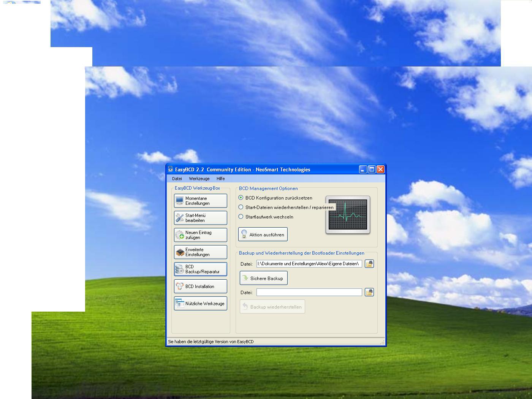Click the Backup wiederherstellen button
The height and width of the screenshot is (399, 532).
pyautogui.click(x=272, y=307)
